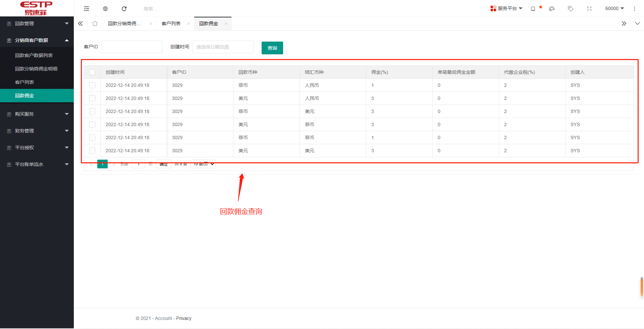The width and height of the screenshot is (644, 329).
Task: Check the first row with 菲币 to 人民币
Action: (x=92, y=85)
